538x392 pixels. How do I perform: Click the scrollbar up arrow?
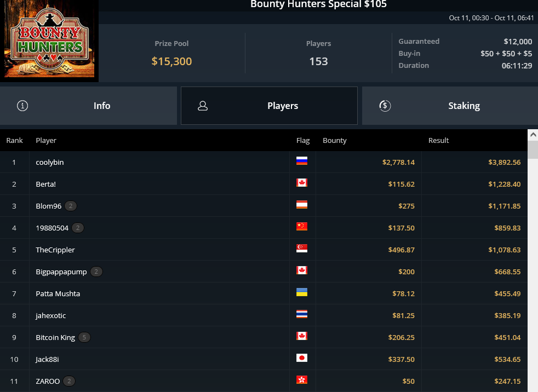(533, 135)
